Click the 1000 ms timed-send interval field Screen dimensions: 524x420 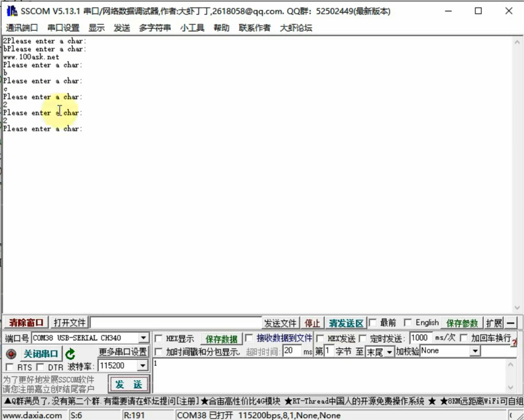[420, 338]
